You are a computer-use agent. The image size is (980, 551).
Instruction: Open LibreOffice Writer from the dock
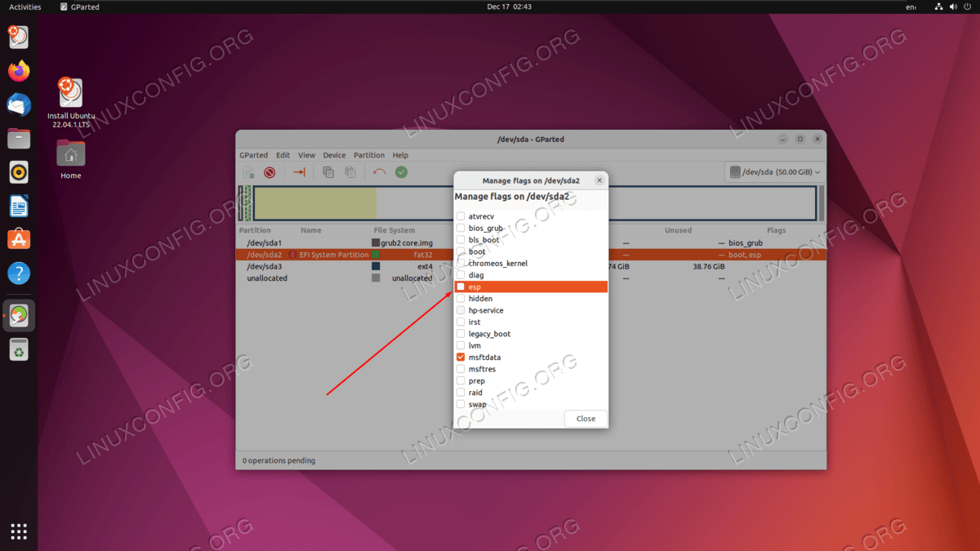[x=19, y=206]
